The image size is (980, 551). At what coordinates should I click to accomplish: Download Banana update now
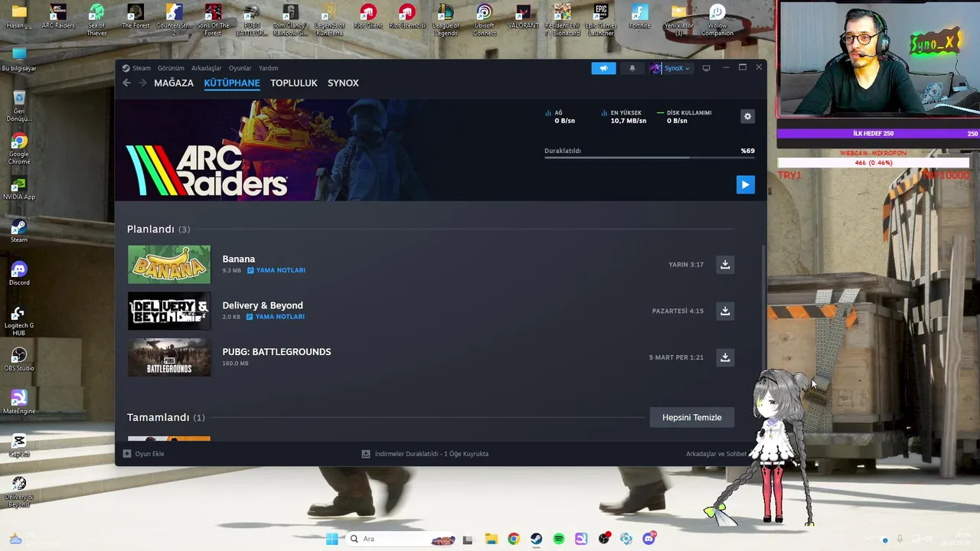tap(725, 264)
